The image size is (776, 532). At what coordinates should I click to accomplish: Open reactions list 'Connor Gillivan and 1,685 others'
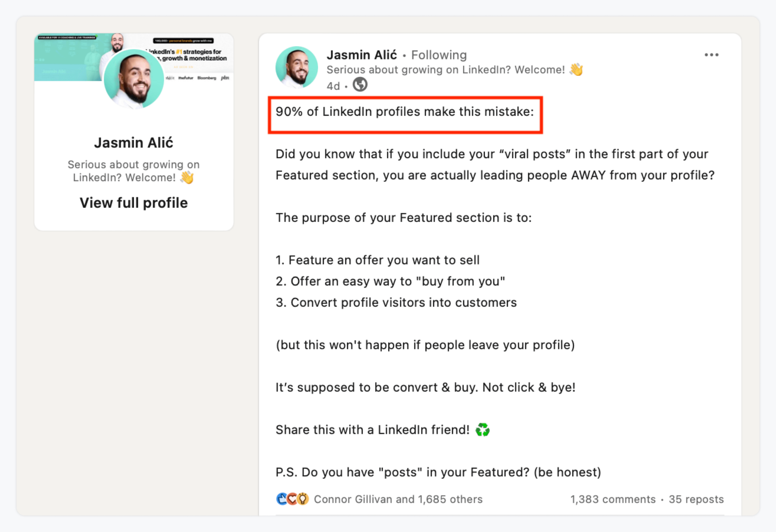(398, 499)
